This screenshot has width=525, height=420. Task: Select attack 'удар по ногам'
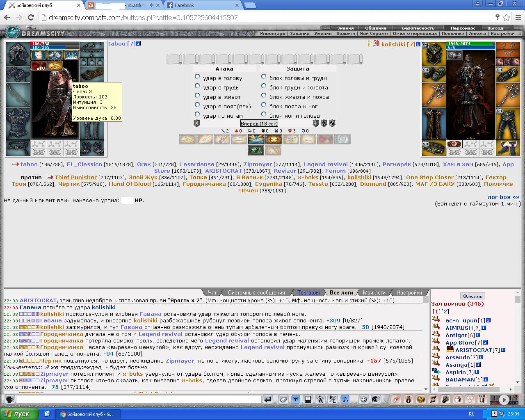(x=197, y=114)
